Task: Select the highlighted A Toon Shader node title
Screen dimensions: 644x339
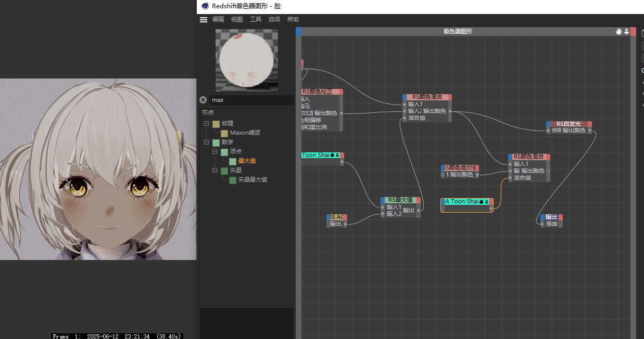Action: [462, 201]
